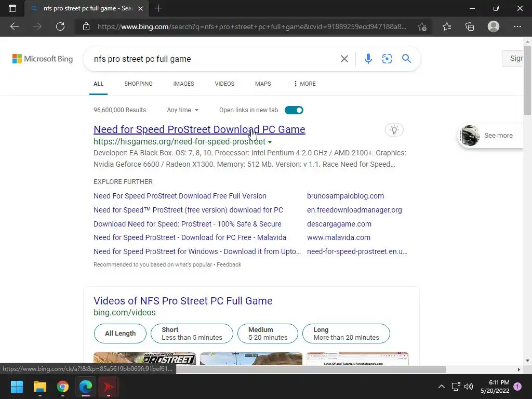Click the Feedback link
Image resolution: width=532 pixels, height=399 pixels.
[229, 264]
